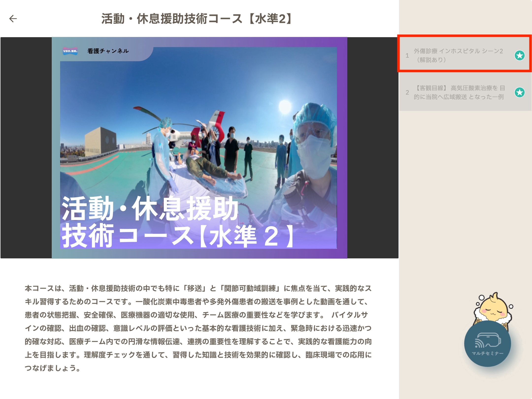Click the VR headset icon in round button
The height and width of the screenshot is (399, 532).
tap(487, 340)
